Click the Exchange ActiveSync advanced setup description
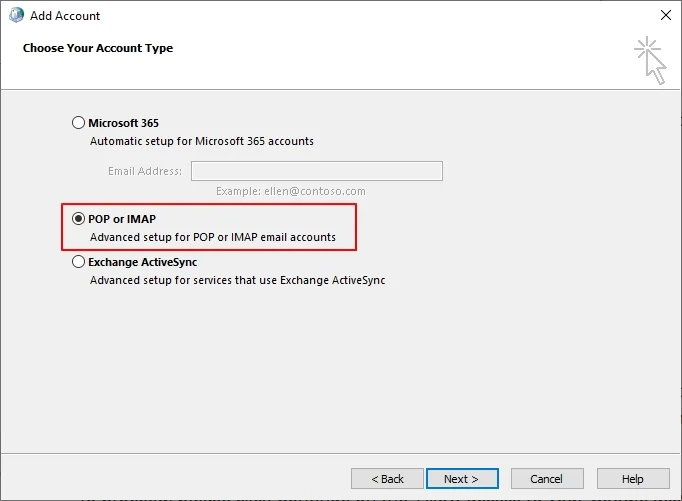 click(237, 280)
